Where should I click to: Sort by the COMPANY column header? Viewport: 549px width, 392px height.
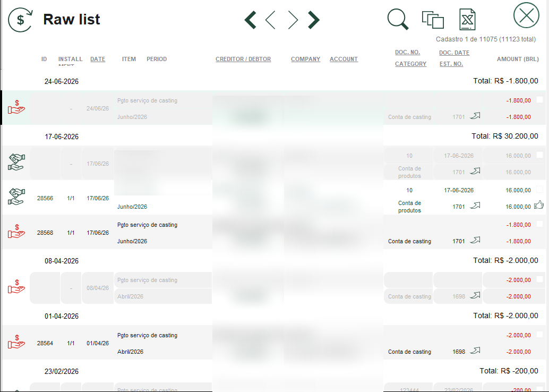[306, 59]
